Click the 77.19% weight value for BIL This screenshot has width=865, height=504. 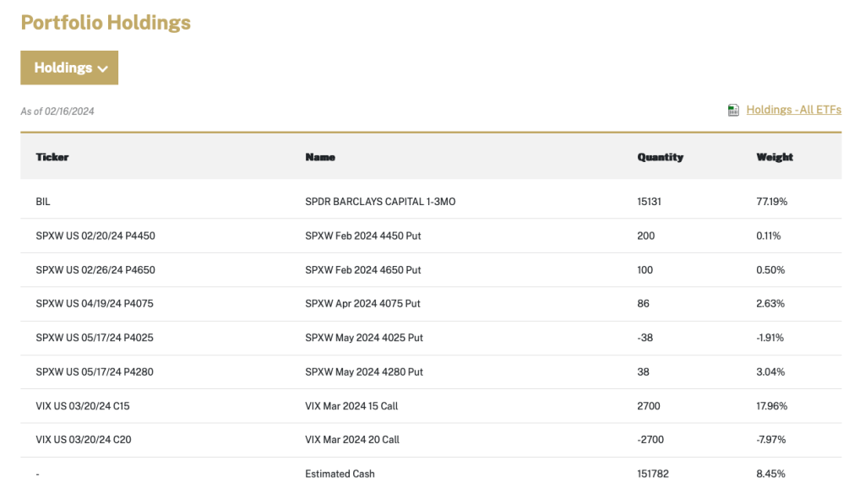pos(772,203)
